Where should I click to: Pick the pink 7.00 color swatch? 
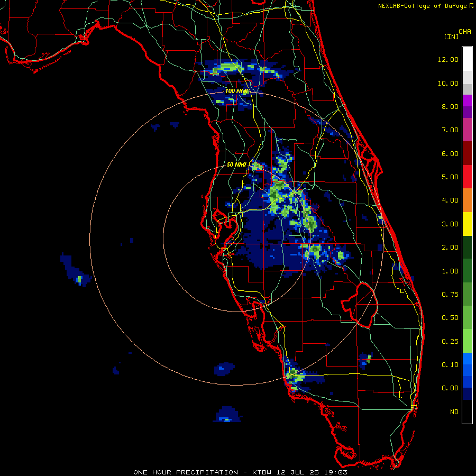[x=467, y=130]
